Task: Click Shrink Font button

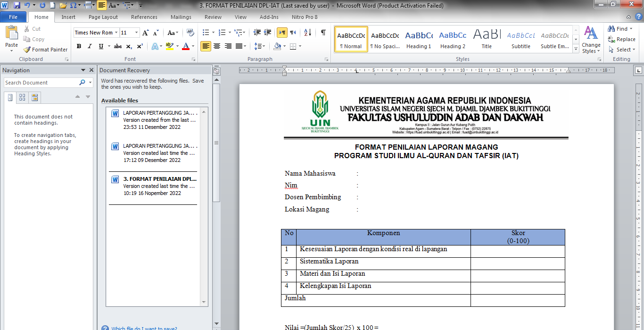Action: (x=156, y=33)
